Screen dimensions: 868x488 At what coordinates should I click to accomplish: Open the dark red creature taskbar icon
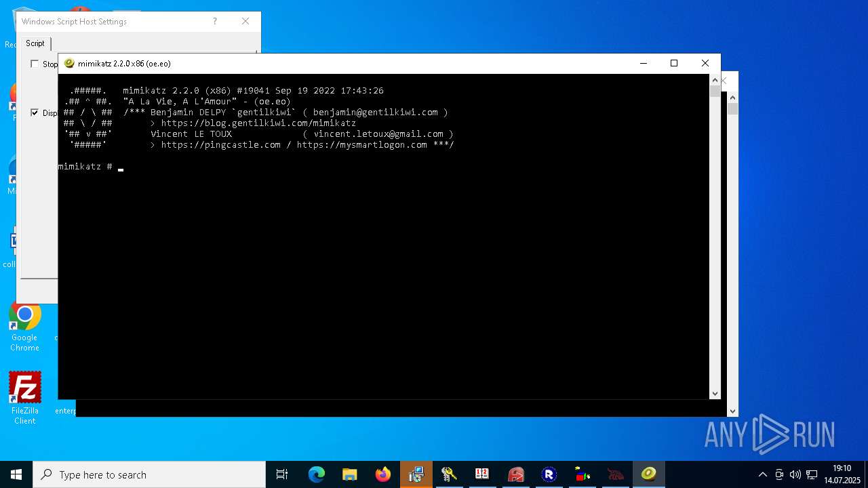[x=615, y=474]
